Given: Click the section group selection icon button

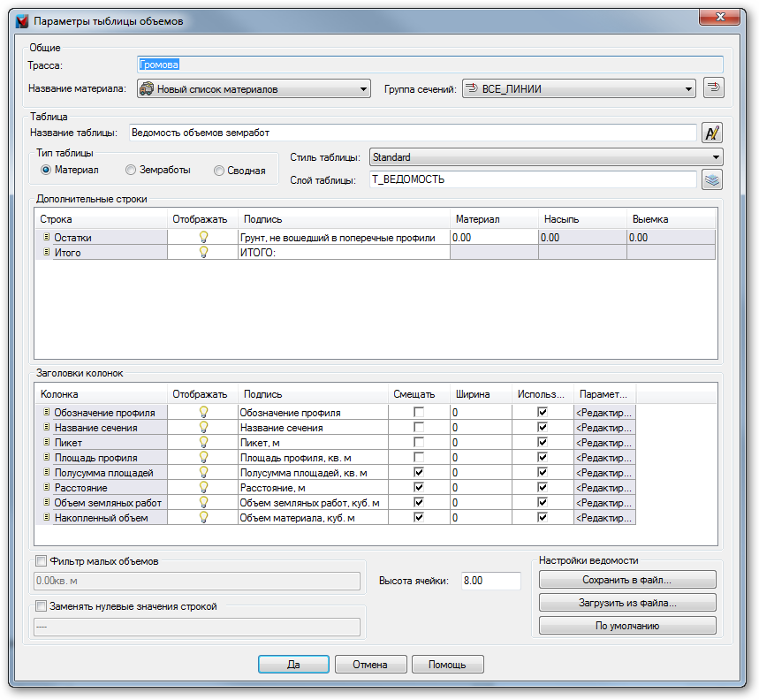Looking at the screenshot, I should [713, 88].
